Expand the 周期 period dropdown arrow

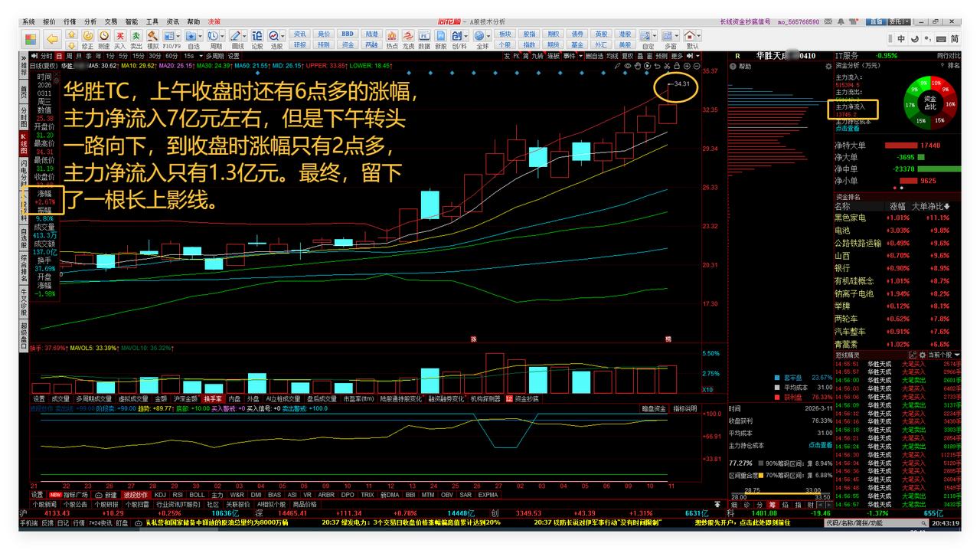[x=221, y=35]
